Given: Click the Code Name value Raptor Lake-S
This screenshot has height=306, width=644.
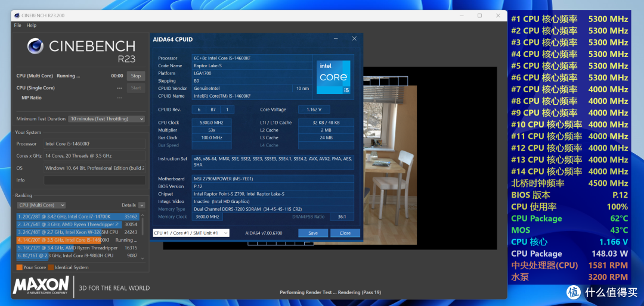Looking at the screenshot, I should click(252, 65).
